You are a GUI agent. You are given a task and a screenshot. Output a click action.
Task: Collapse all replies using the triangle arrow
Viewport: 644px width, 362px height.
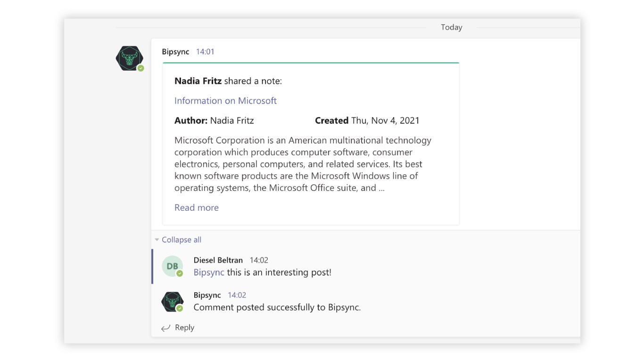click(x=157, y=240)
